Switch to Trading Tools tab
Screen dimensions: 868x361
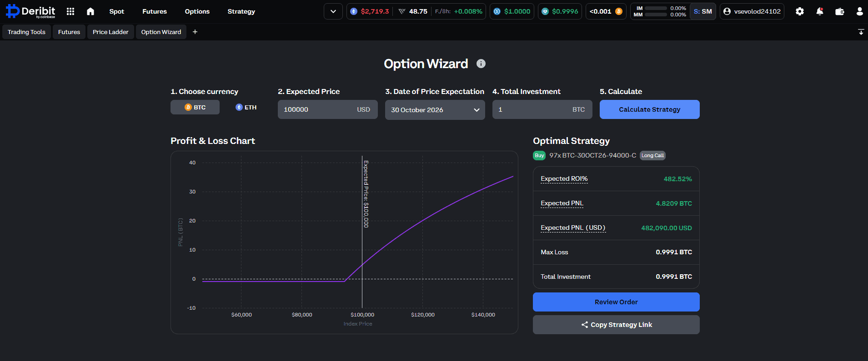(26, 32)
